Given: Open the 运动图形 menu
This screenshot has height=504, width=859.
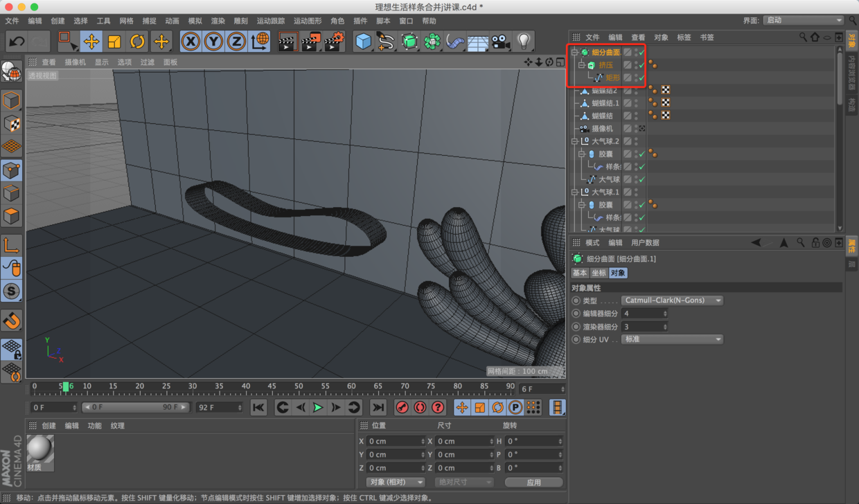Looking at the screenshot, I should click(x=308, y=21).
